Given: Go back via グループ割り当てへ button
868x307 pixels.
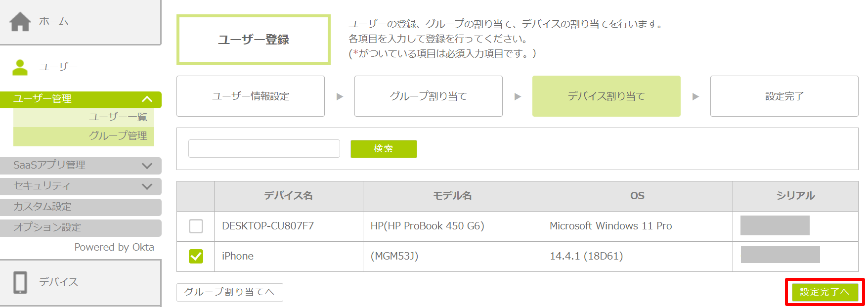Looking at the screenshot, I should coord(229,292).
